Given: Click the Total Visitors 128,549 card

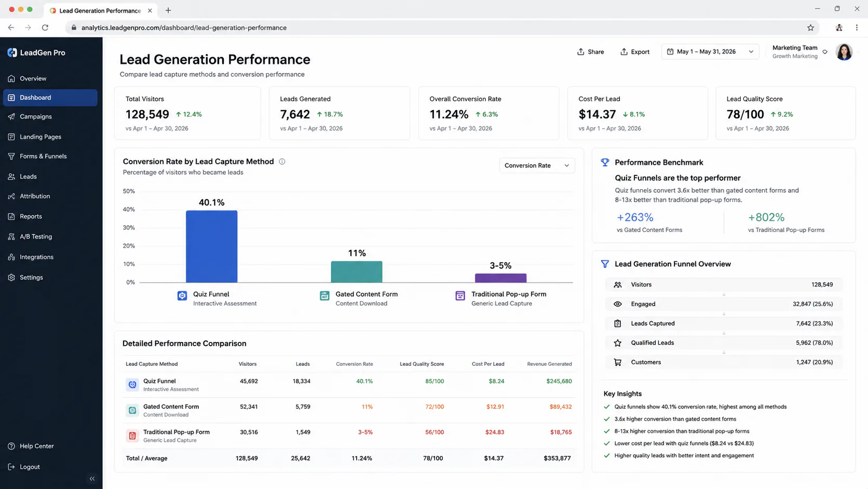Looking at the screenshot, I should (187, 113).
